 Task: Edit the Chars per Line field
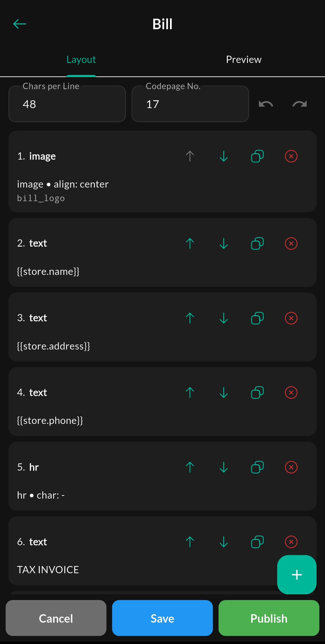[67, 104]
